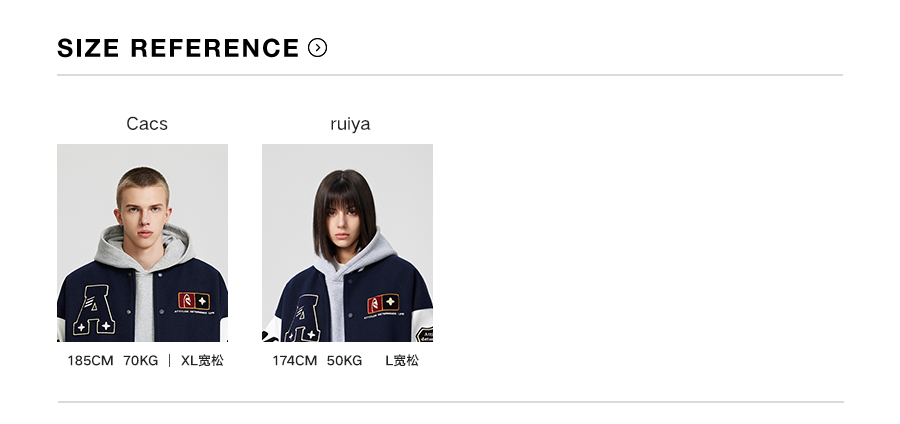The height and width of the screenshot is (424, 900).
Task: Select the 70KG weight label
Action: pyautogui.click(x=141, y=361)
